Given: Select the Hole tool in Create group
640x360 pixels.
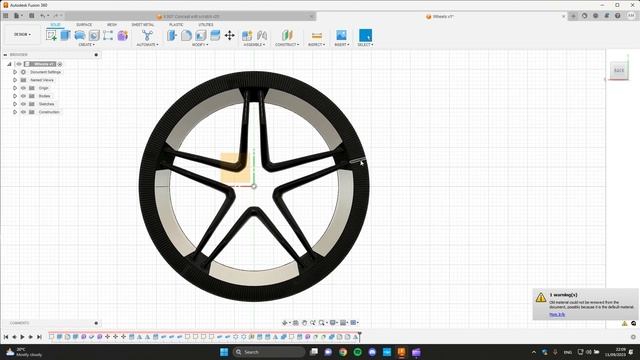Looking at the screenshot, I should [x=94, y=36].
